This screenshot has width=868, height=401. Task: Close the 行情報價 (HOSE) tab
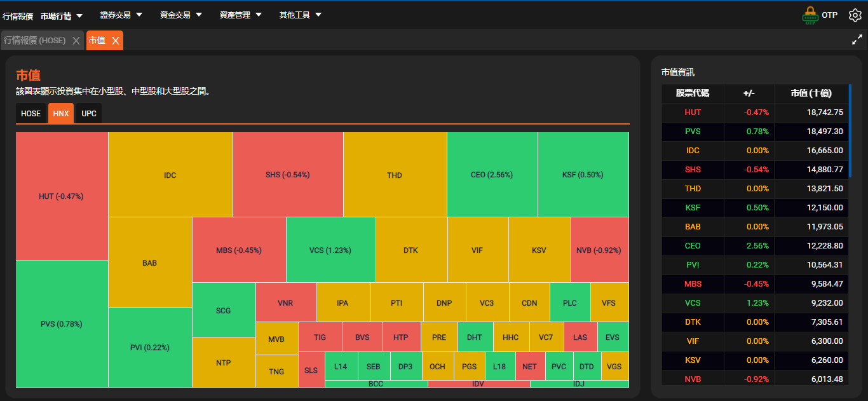(x=76, y=41)
